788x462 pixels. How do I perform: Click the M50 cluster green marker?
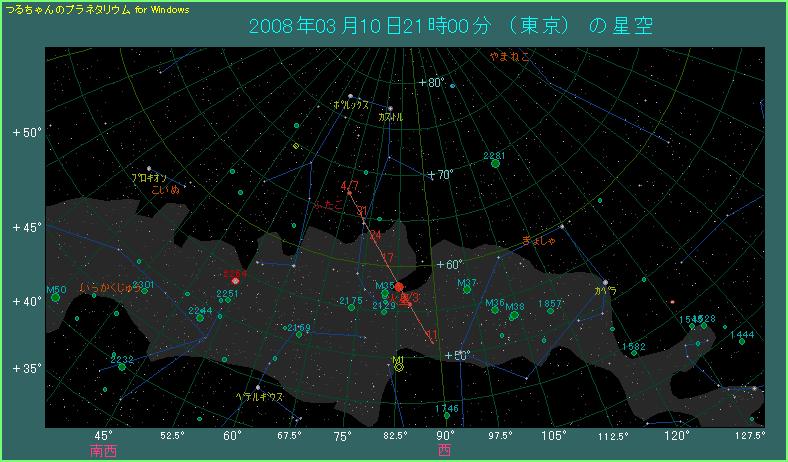coord(56,297)
